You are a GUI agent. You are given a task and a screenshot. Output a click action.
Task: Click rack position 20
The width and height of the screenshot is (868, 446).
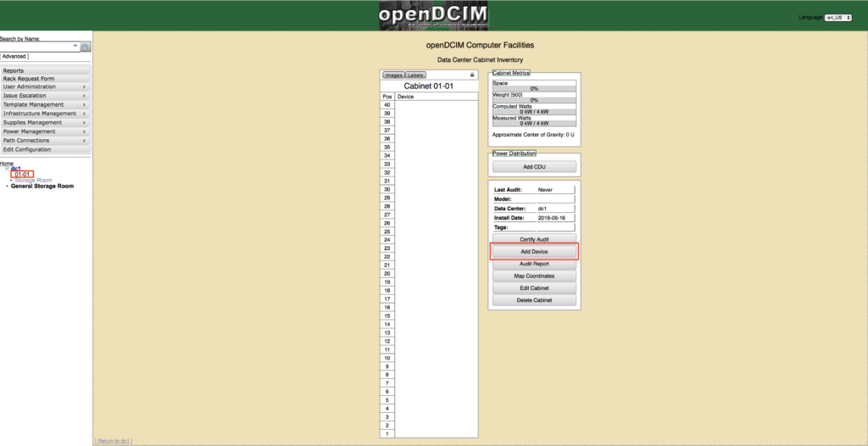pyautogui.click(x=387, y=274)
